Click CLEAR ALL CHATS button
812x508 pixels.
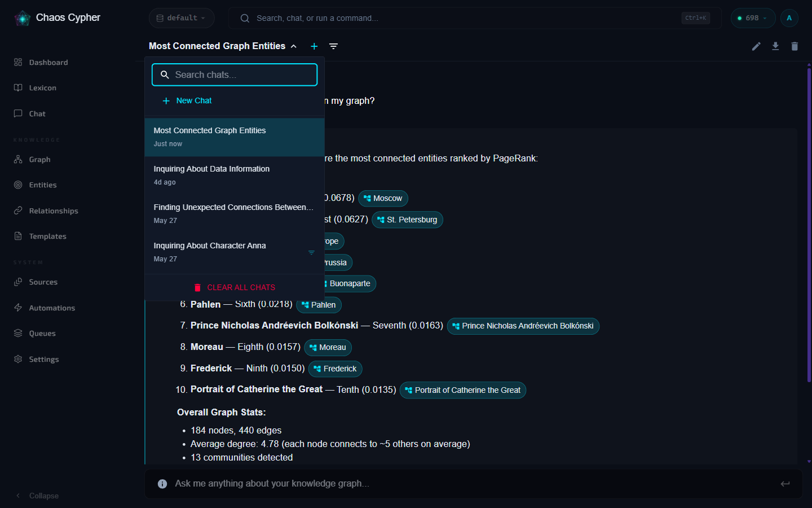[235, 287]
